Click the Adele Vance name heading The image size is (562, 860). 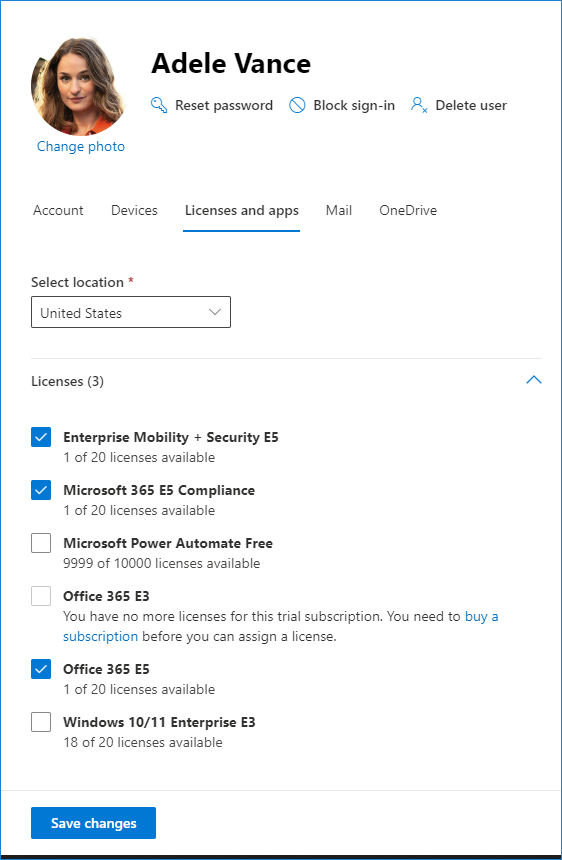pos(231,64)
